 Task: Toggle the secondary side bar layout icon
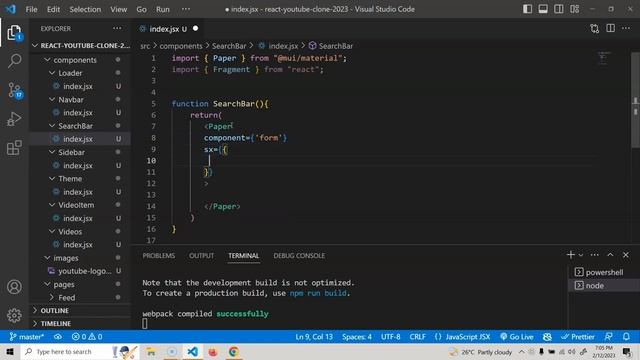pyautogui.click(x=558, y=9)
